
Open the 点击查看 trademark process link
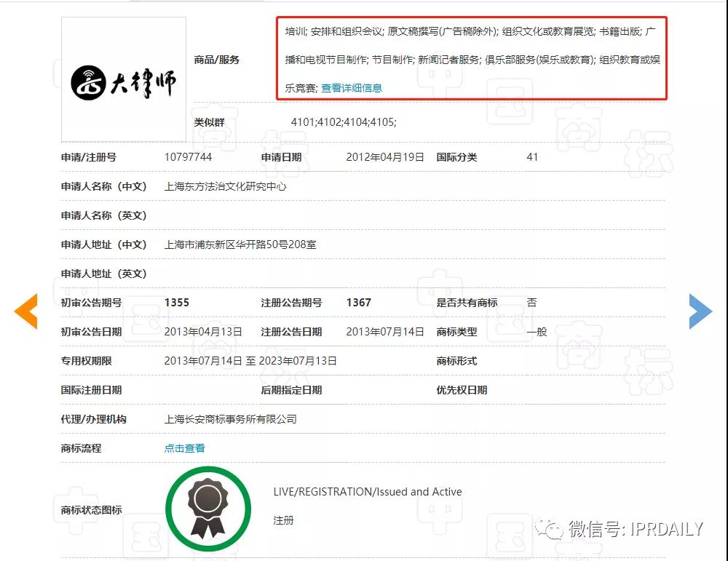coord(184,448)
